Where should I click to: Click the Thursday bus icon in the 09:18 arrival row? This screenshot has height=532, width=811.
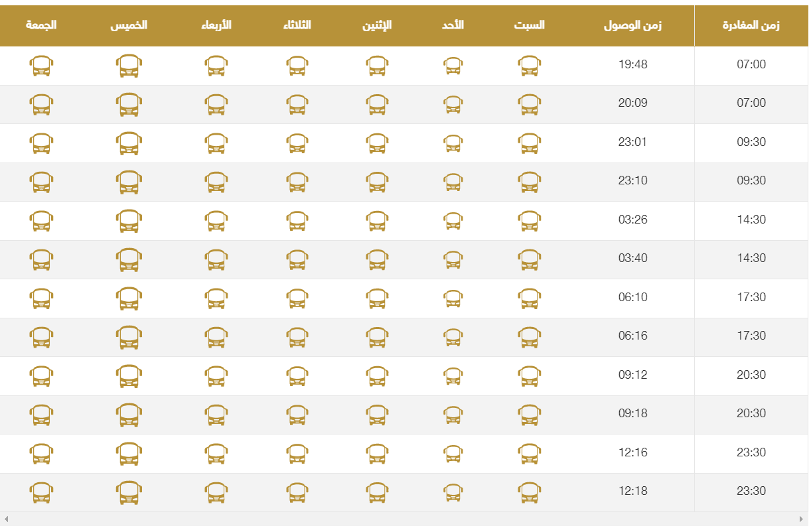(x=129, y=415)
